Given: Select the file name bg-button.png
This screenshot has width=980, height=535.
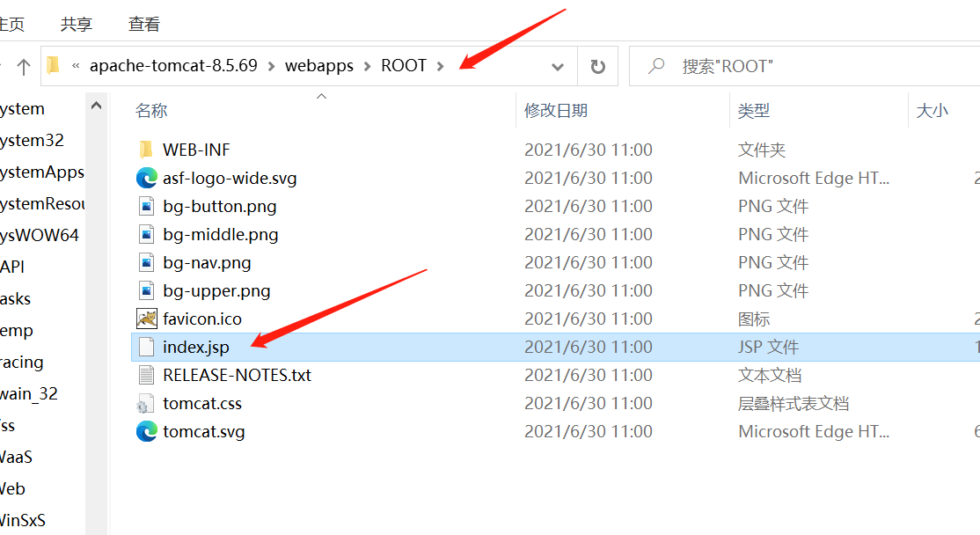Looking at the screenshot, I should 219,206.
